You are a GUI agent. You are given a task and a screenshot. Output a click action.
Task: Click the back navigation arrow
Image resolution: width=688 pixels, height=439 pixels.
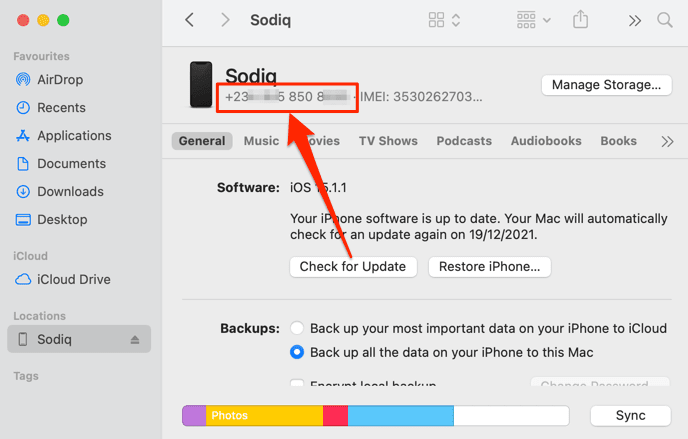pyautogui.click(x=190, y=20)
